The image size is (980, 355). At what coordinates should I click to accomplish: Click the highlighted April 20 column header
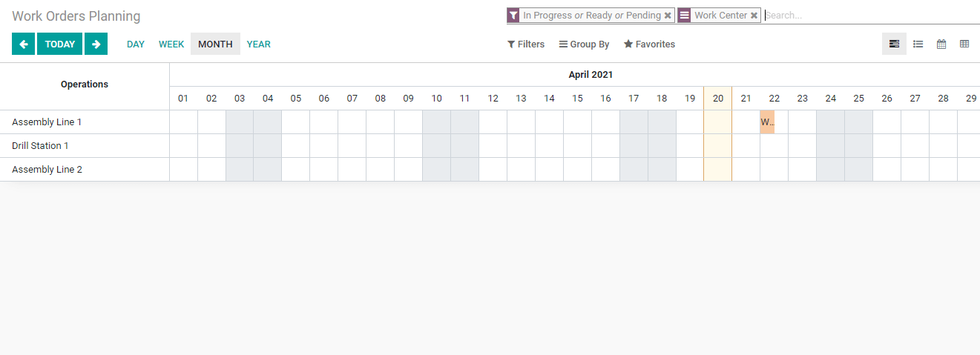click(718, 99)
